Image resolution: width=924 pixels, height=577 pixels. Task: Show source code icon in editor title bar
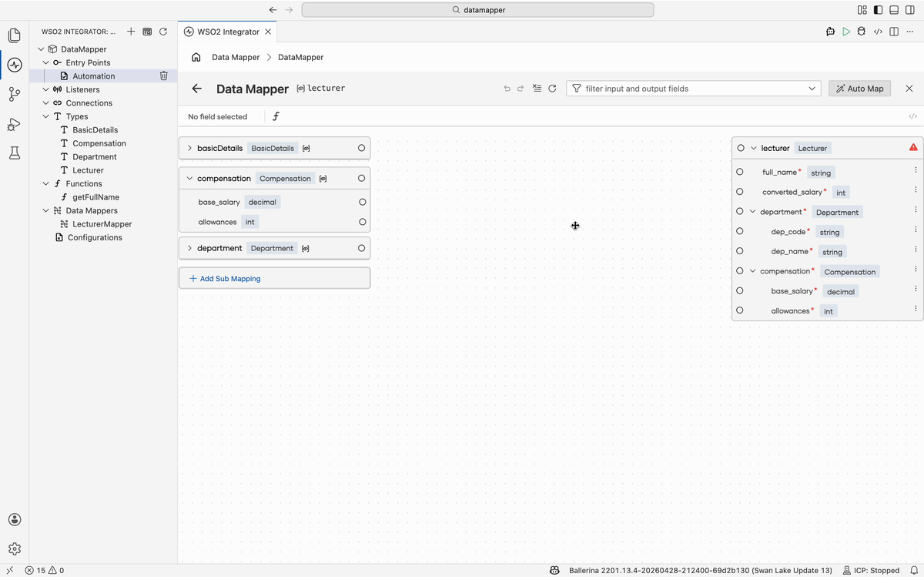(x=878, y=32)
